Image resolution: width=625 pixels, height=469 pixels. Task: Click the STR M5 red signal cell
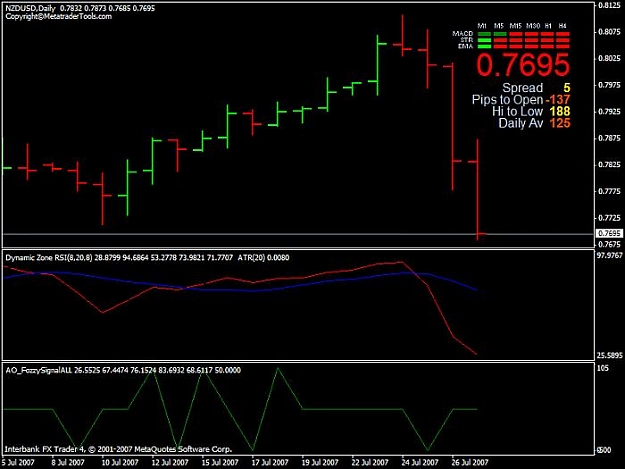click(x=500, y=40)
